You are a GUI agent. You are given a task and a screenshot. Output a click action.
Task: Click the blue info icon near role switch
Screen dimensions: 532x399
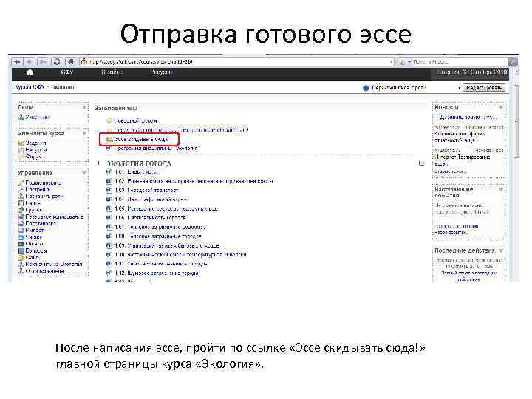(366, 88)
